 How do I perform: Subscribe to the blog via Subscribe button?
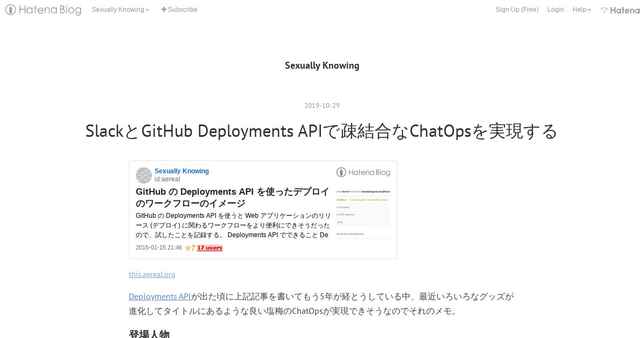coord(179,10)
